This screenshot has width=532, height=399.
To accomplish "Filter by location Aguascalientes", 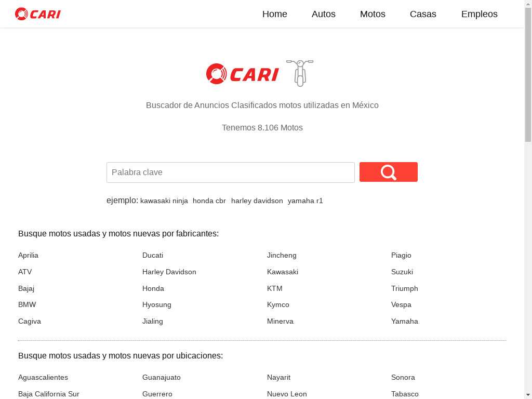I will (x=43, y=377).
